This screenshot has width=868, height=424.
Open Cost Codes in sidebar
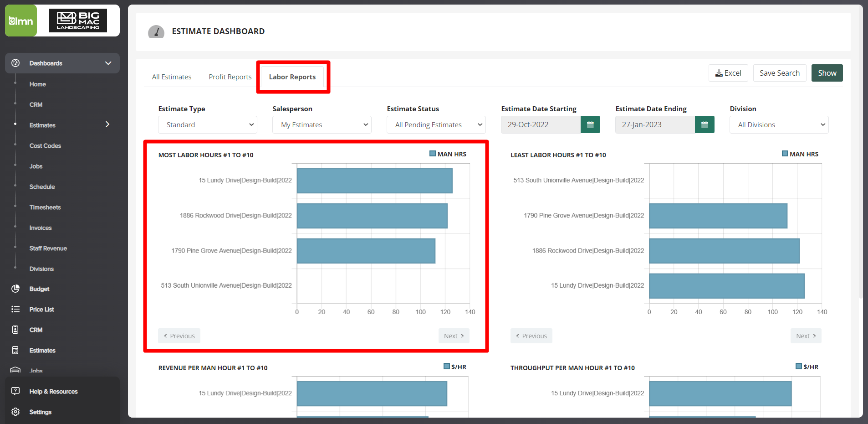[45, 145]
